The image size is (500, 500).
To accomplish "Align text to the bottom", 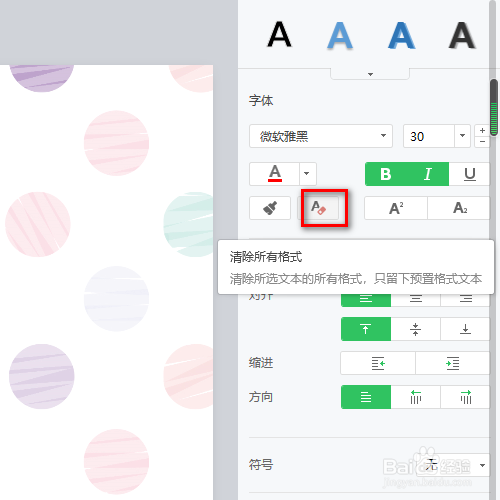I will [x=466, y=329].
